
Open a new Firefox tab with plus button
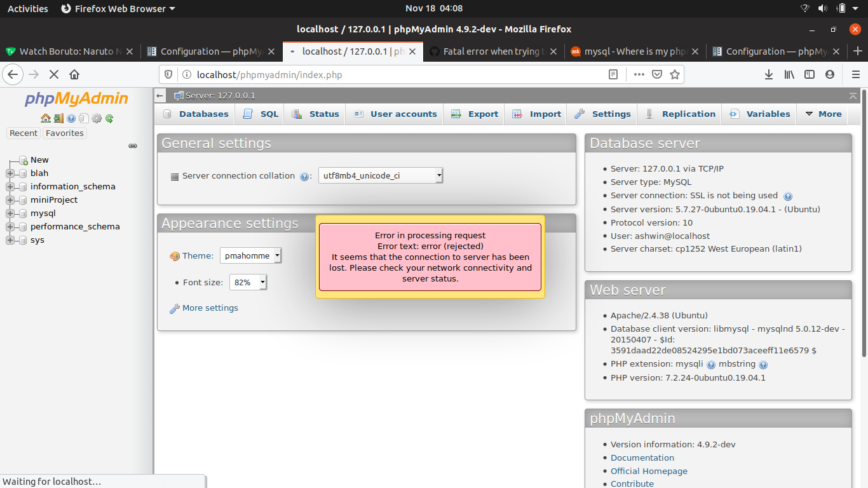[x=858, y=51]
